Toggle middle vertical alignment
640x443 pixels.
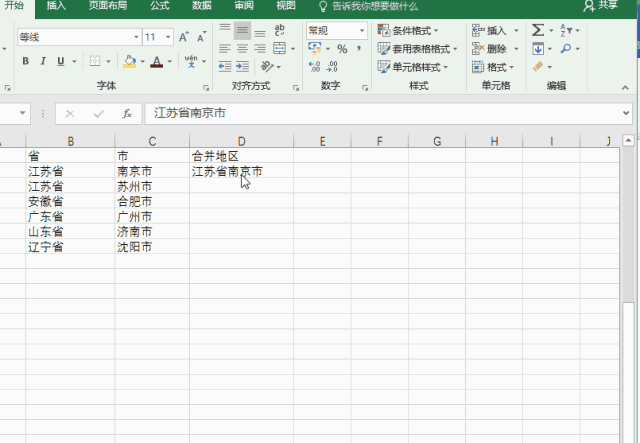[242, 30]
